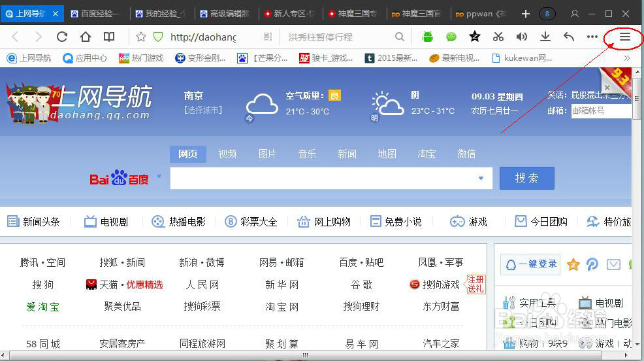This screenshot has height=361, width=644.
Task: Open the kukewan网 bookmark
Action: 522,58
